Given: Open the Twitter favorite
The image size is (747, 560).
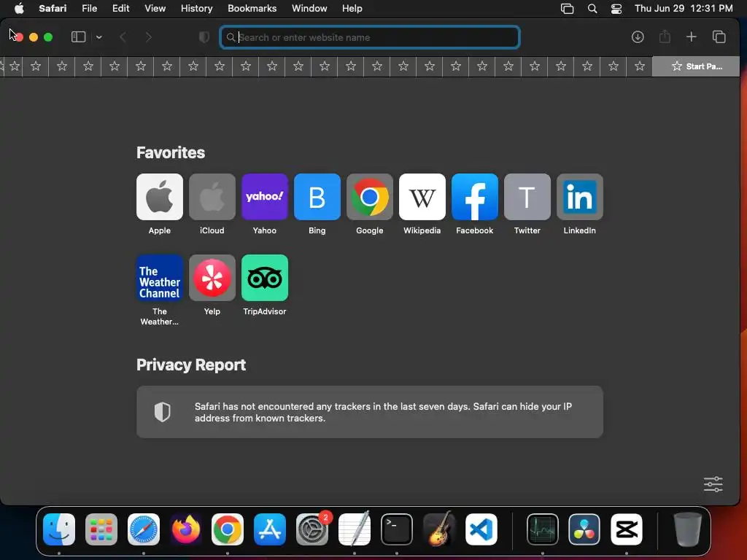Looking at the screenshot, I should pos(527,197).
